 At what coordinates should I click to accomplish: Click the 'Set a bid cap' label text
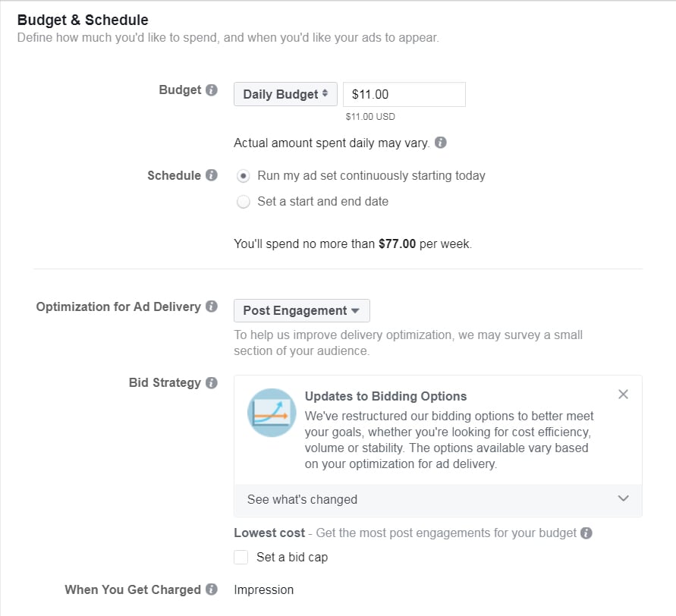tap(292, 558)
